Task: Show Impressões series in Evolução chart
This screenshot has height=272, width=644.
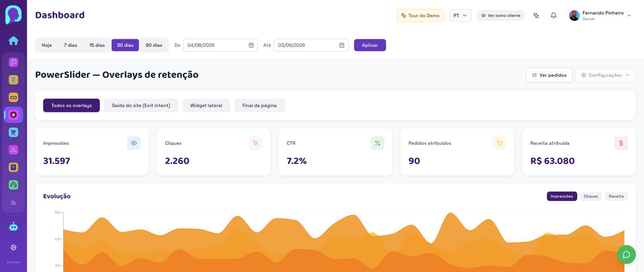Action: [562, 196]
